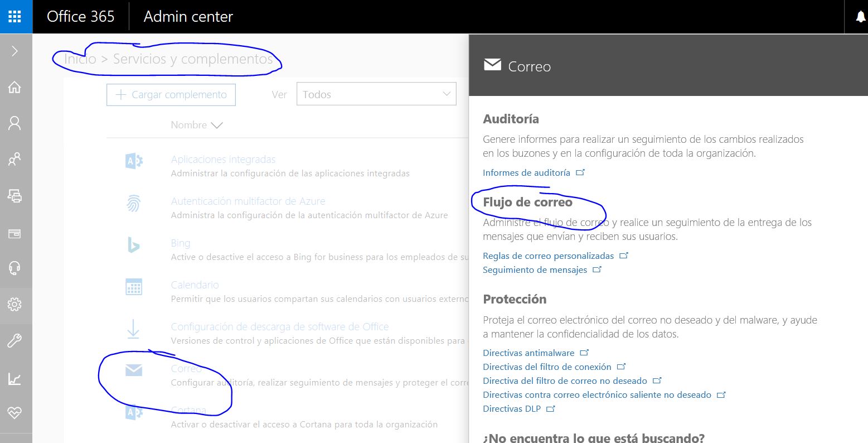
Task: Click the notifications bell icon
Action: (x=860, y=17)
